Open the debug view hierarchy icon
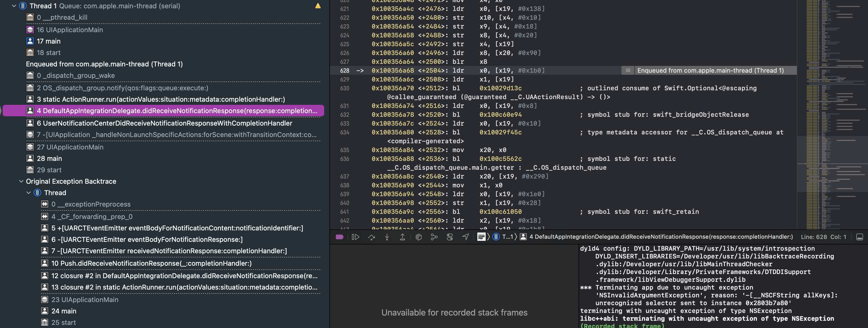868x328 pixels. 418,237
